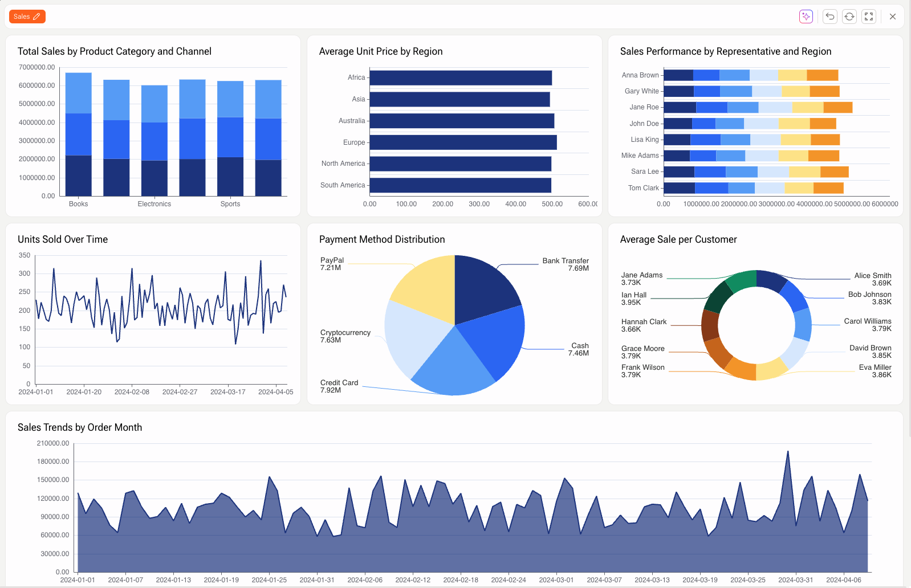Image resolution: width=911 pixels, height=588 pixels.
Task: Select the Alice Smith donut segment
Action: tap(771, 280)
